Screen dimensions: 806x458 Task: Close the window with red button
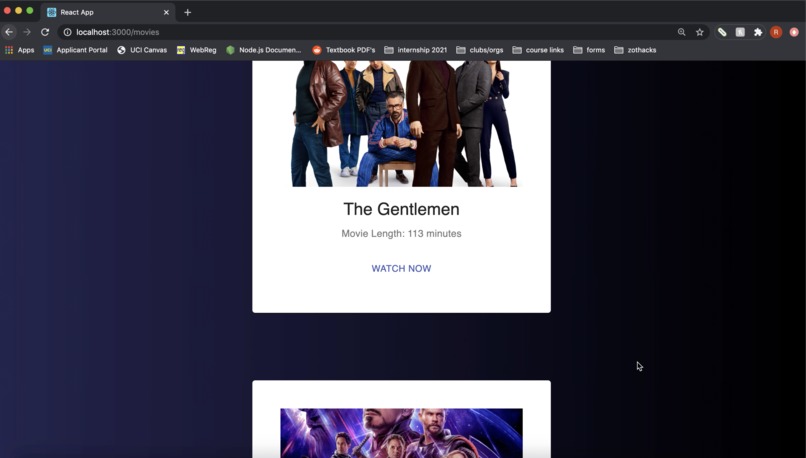pos(7,11)
